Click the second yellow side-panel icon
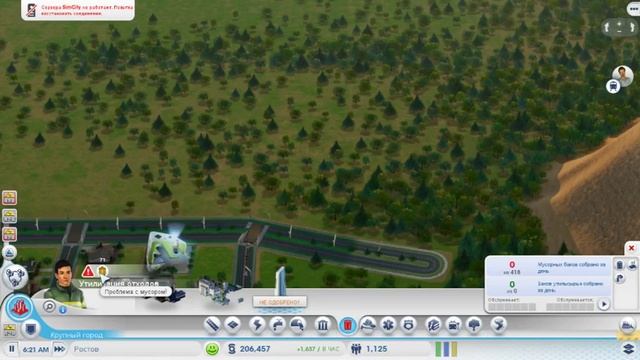 pyautogui.click(x=9, y=216)
